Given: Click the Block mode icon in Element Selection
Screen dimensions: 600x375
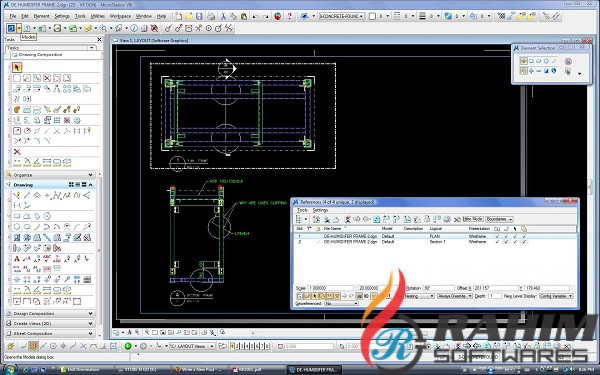Looking at the screenshot, I should [531, 61].
